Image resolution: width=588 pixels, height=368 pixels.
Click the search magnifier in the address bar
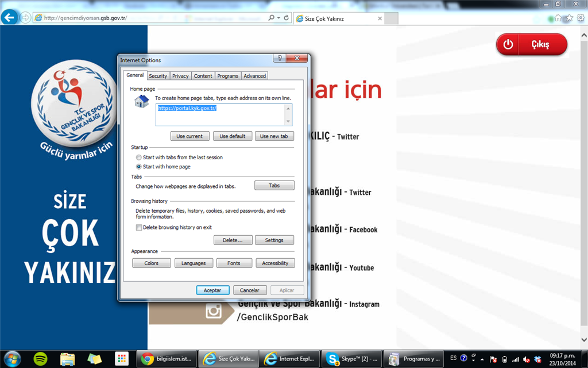pyautogui.click(x=271, y=18)
